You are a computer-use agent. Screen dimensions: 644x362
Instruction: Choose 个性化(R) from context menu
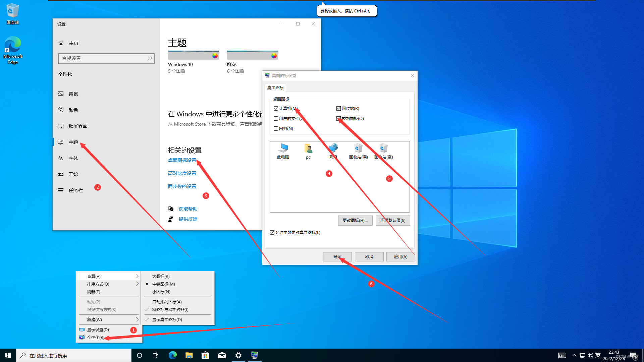[96, 337]
